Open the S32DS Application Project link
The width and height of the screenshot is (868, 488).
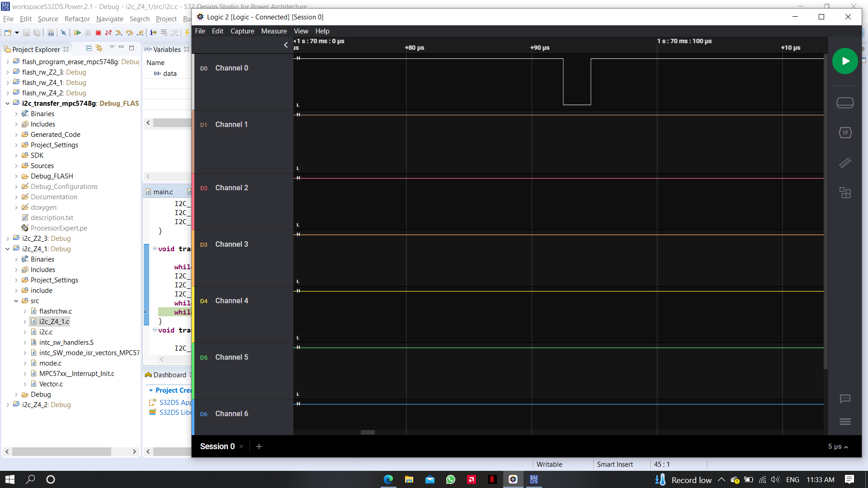(175, 402)
